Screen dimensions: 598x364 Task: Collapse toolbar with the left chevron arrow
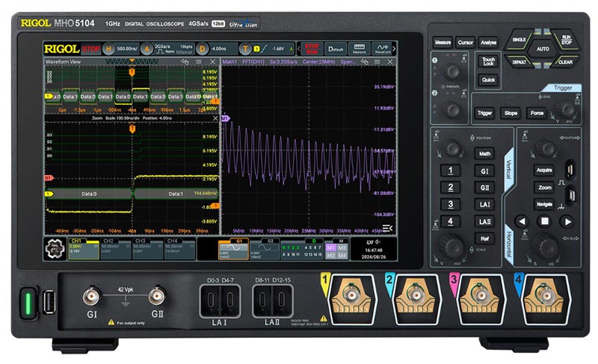[x=298, y=49]
